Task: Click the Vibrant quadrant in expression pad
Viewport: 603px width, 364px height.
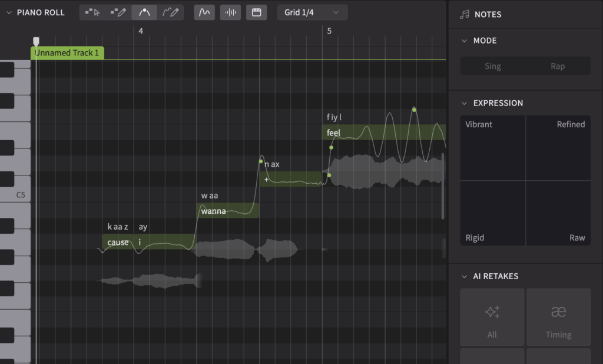Action: pyautogui.click(x=493, y=147)
